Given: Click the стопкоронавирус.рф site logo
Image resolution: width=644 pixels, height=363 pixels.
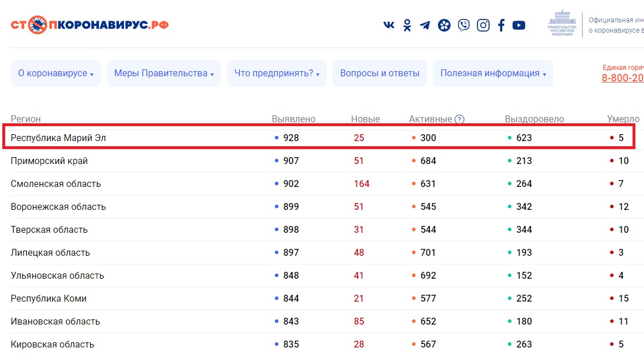Looking at the screenshot, I should 90,25.
